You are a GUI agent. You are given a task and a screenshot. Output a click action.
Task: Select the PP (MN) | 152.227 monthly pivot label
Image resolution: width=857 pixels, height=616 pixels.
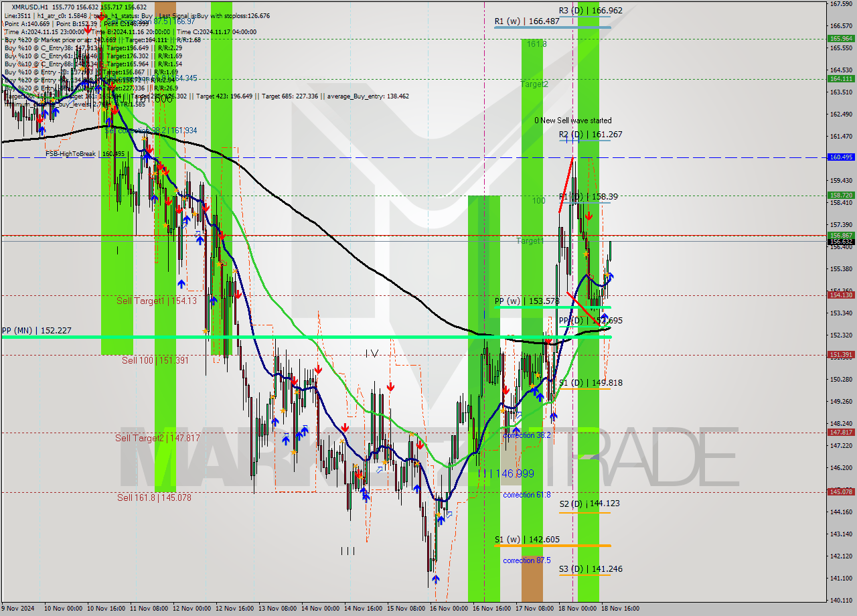click(x=36, y=331)
